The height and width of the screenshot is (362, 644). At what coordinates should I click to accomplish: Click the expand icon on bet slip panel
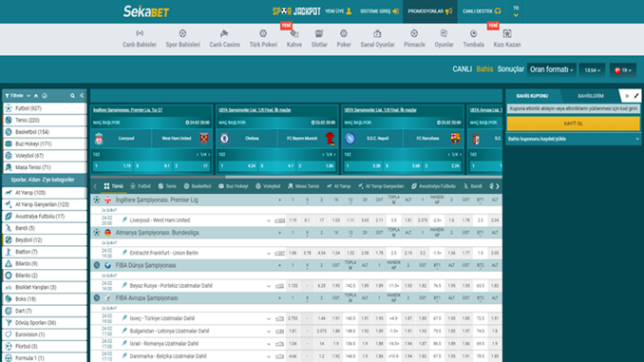(x=635, y=96)
